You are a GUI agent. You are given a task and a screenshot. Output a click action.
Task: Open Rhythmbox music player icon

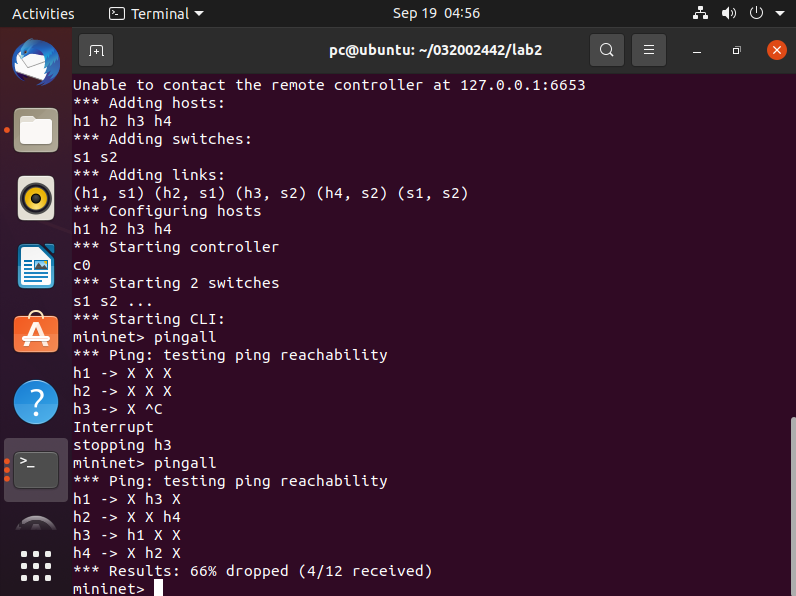36,197
